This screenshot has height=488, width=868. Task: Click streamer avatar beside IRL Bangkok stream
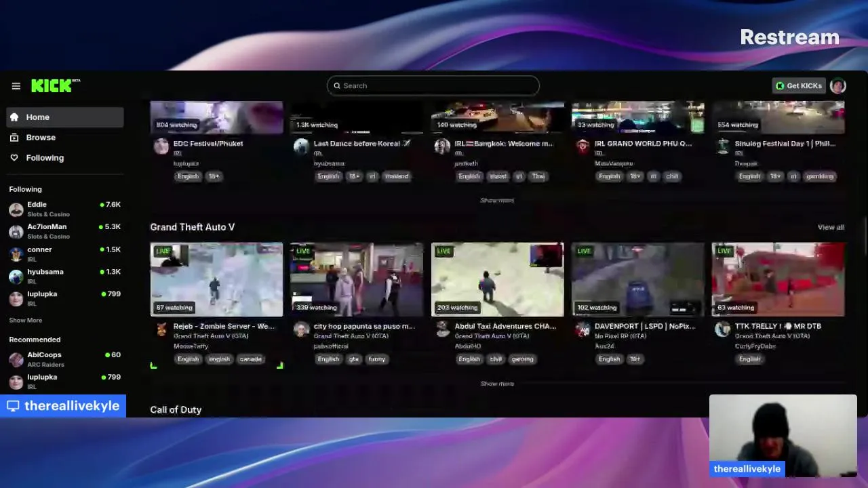(x=442, y=146)
